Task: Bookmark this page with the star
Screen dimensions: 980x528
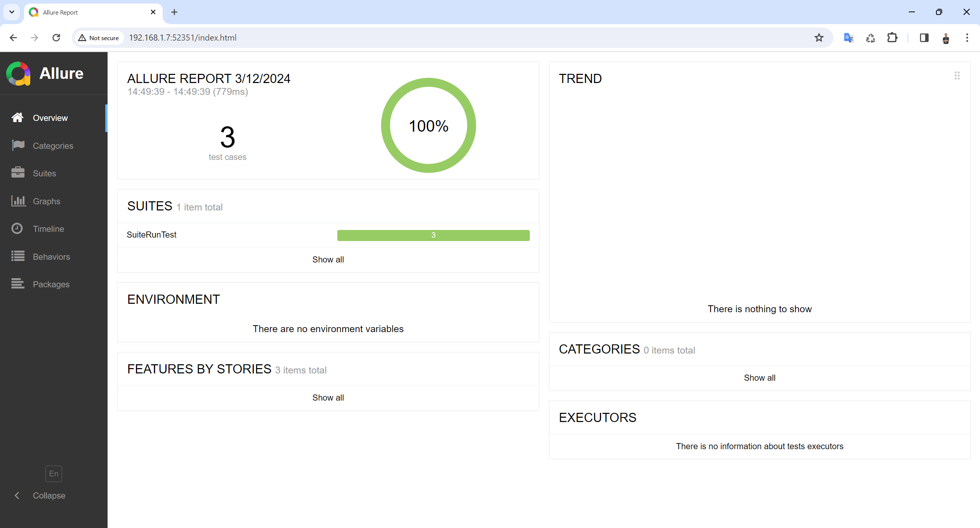Action: coord(819,37)
